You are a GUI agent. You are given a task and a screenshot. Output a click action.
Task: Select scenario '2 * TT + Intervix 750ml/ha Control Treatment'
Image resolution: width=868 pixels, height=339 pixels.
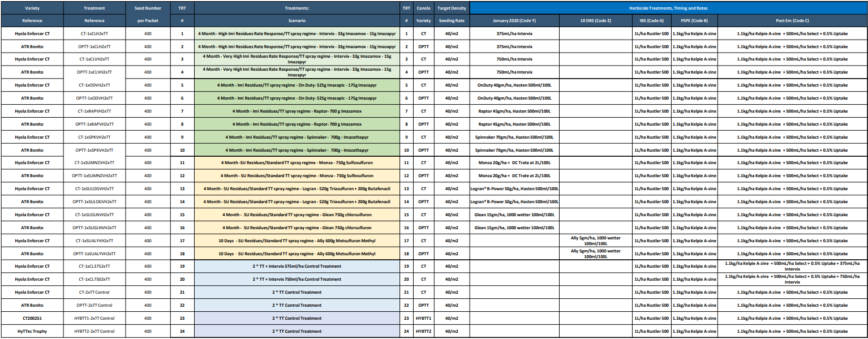(x=297, y=279)
